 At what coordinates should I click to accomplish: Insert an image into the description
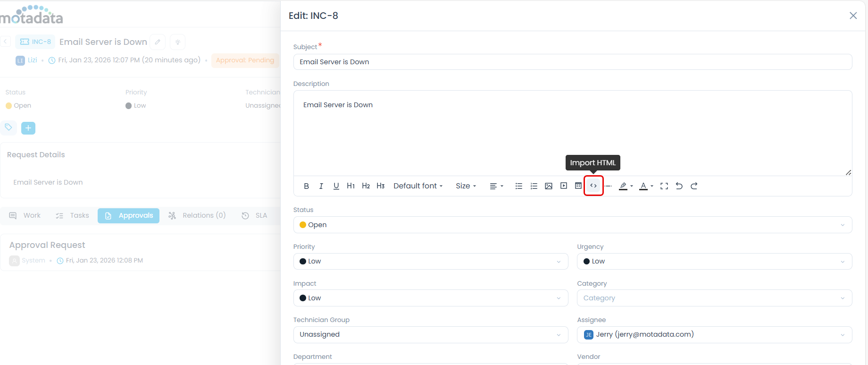(x=549, y=186)
